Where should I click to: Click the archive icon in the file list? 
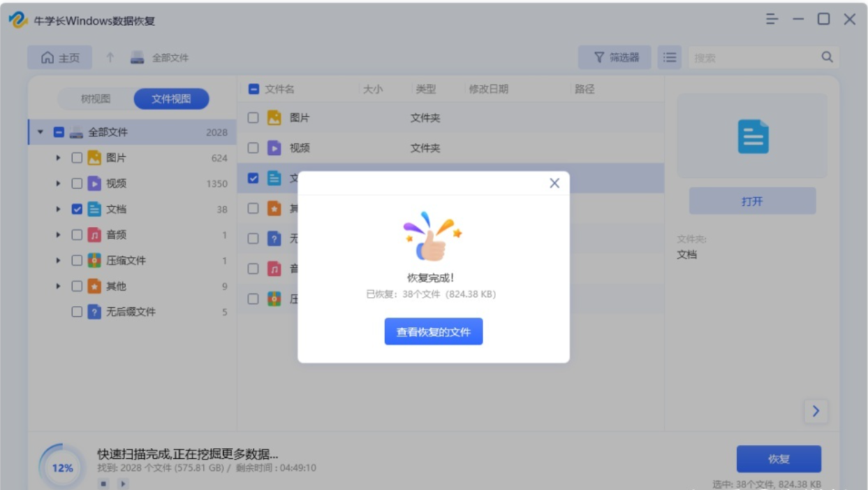(x=274, y=299)
